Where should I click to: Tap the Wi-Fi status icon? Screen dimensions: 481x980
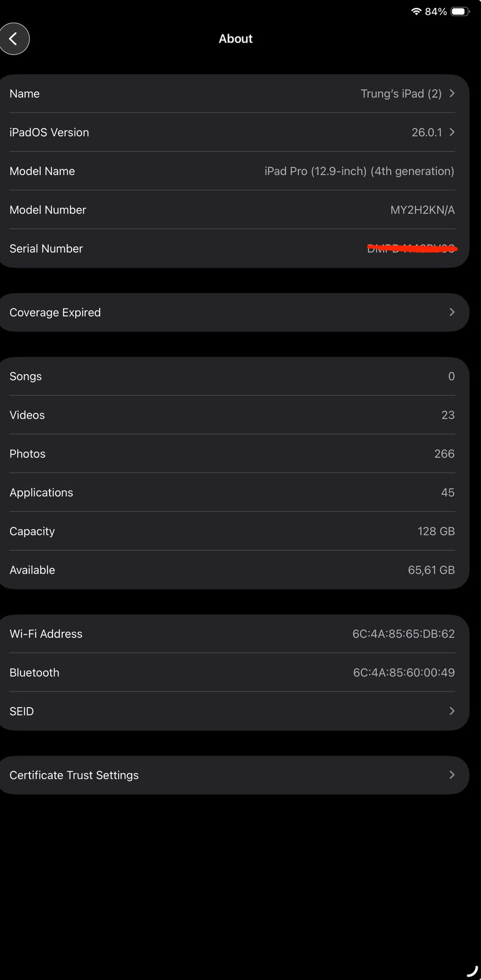pyautogui.click(x=416, y=12)
